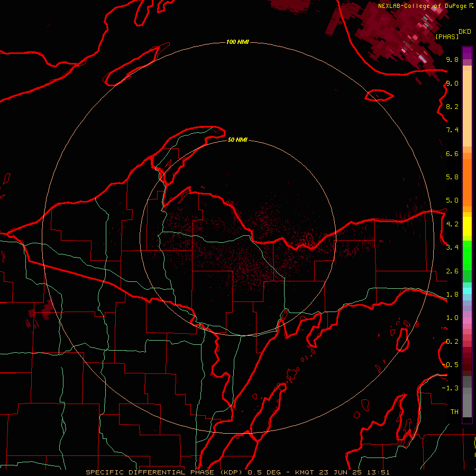This screenshot has height=476, width=476.
Task: Pick the pink segment of the color bar
Action: click(x=467, y=321)
